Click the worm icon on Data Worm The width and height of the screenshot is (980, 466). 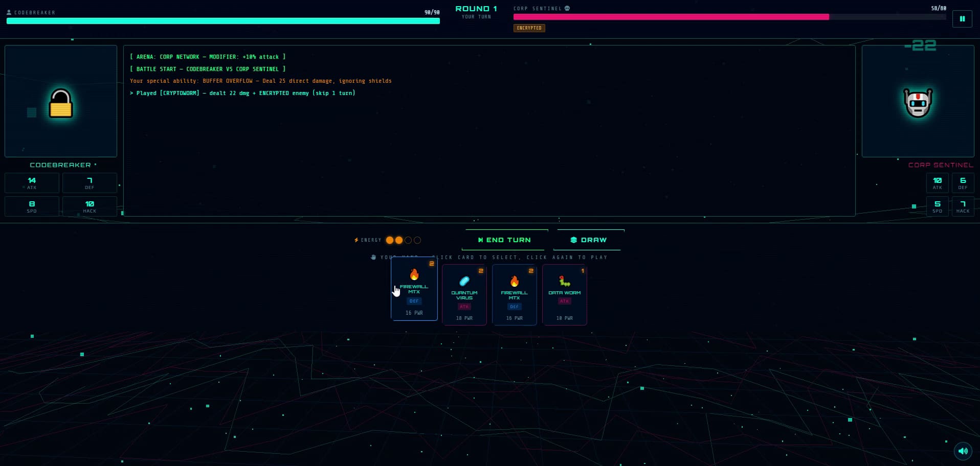[564, 281]
